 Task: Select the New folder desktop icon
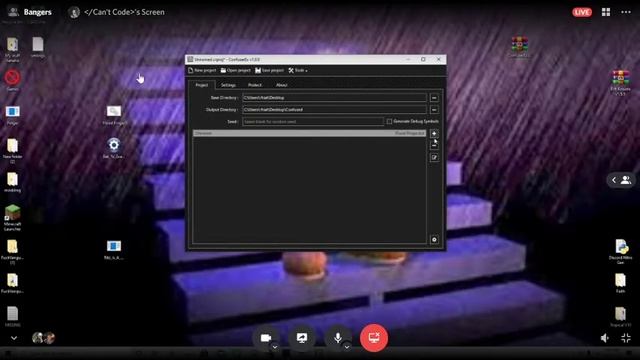click(x=12, y=150)
